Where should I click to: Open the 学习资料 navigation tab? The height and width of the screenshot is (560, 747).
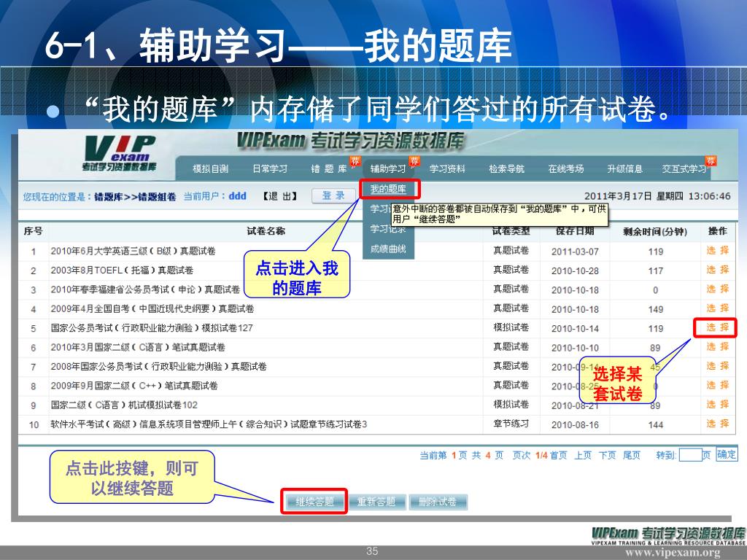(x=447, y=169)
